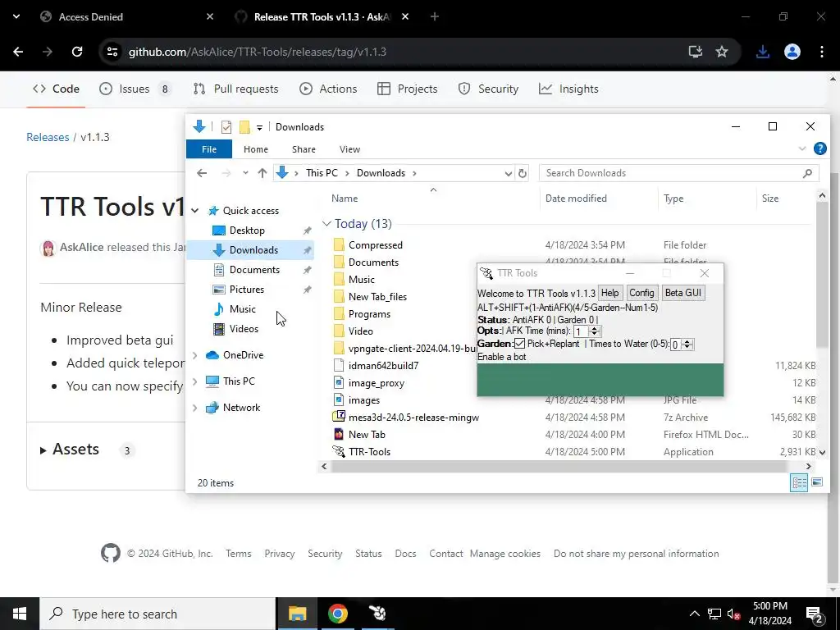The image size is (840, 630).
Task: Open address bar history dropdown
Action: click(x=508, y=173)
